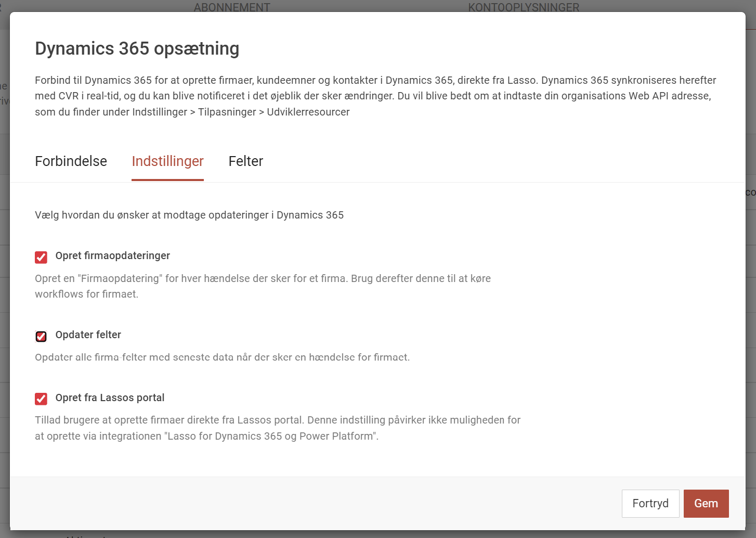Switch to the Forbindelse tab
This screenshot has height=538, width=756.
click(x=71, y=161)
